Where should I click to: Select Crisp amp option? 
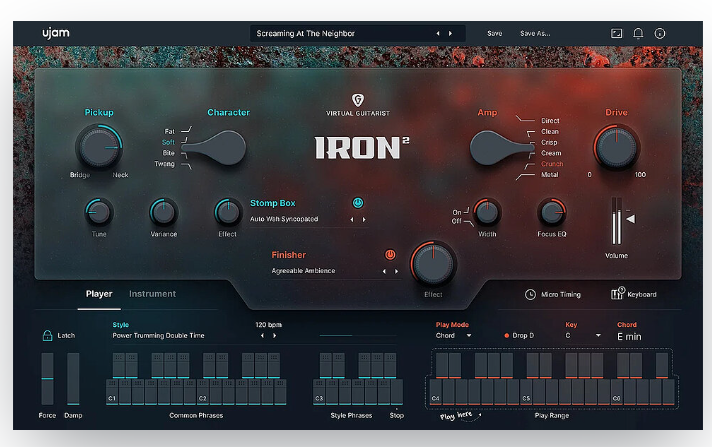[x=549, y=142]
